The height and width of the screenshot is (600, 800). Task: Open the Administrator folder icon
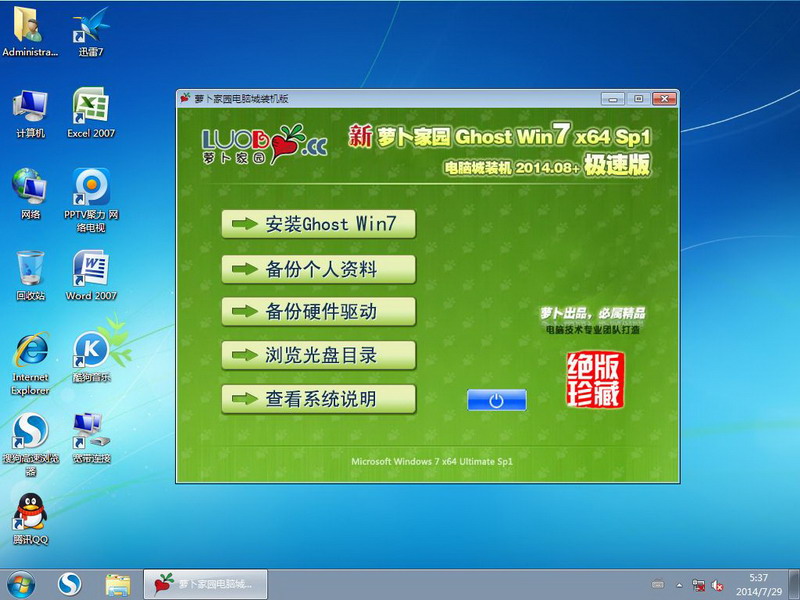[30, 32]
